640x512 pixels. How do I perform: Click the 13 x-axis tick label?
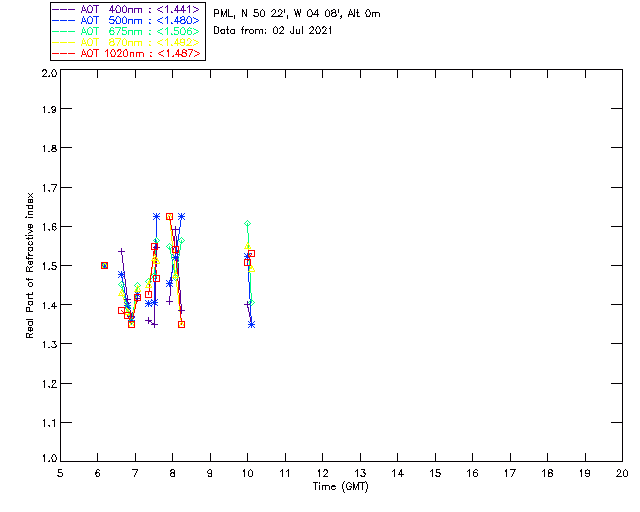pyautogui.click(x=360, y=473)
